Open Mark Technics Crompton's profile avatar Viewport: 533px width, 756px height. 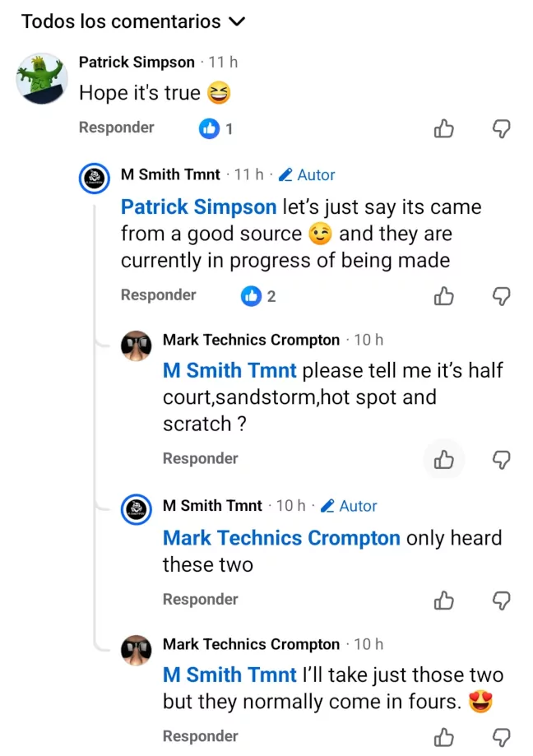coord(137,346)
